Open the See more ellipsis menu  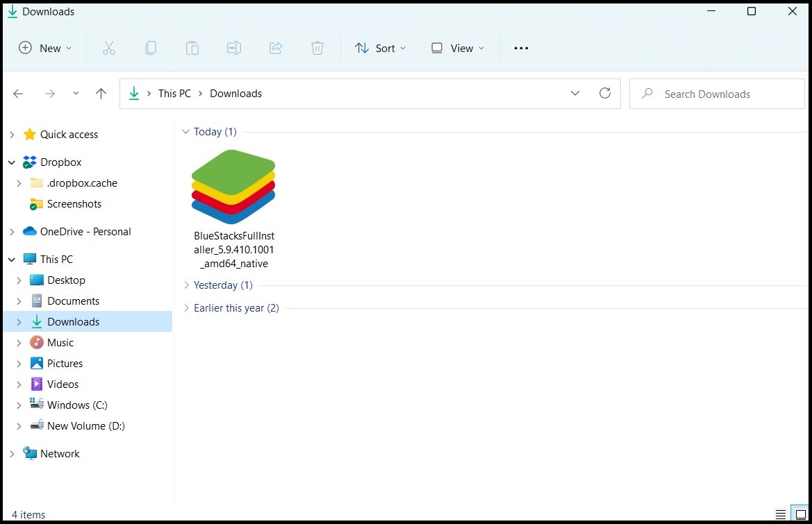tap(521, 48)
